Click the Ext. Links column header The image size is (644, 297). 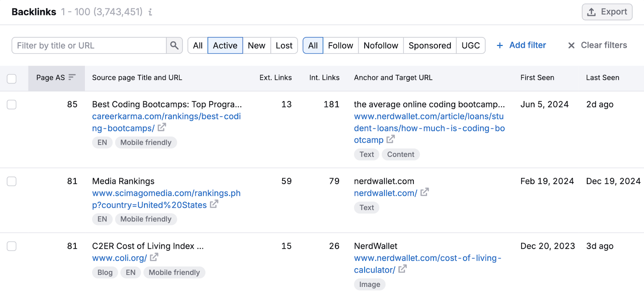click(275, 77)
